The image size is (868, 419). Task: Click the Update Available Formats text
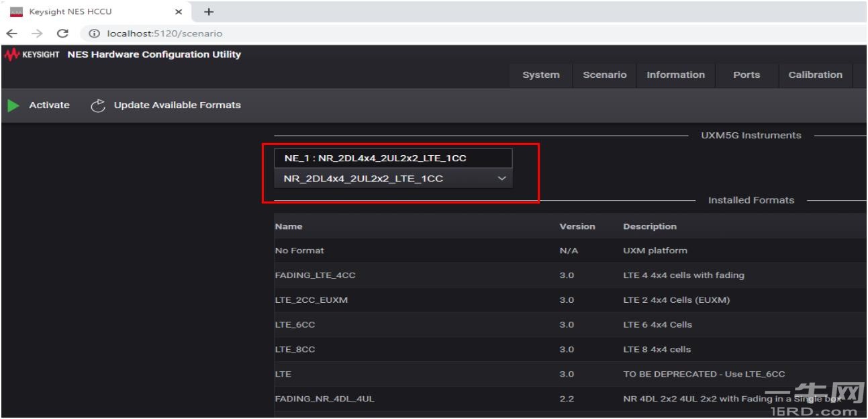[x=177, y=105]
